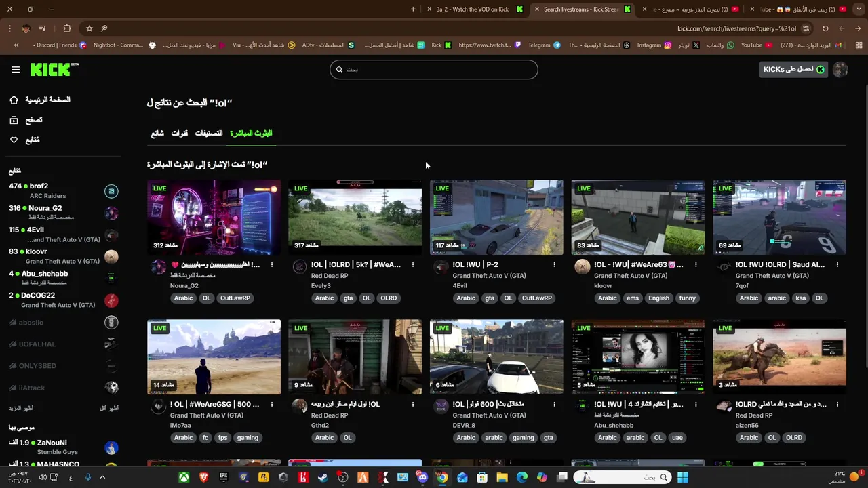Screen dimensions: 868x488
Task: Switch to the popular results tab
Action: coord(157,133)
